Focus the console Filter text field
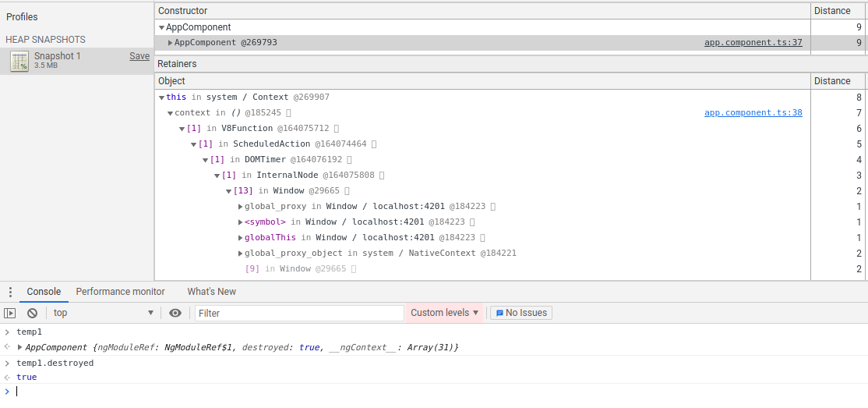Viewport: 868px width, 408px height. click(299, 313)
